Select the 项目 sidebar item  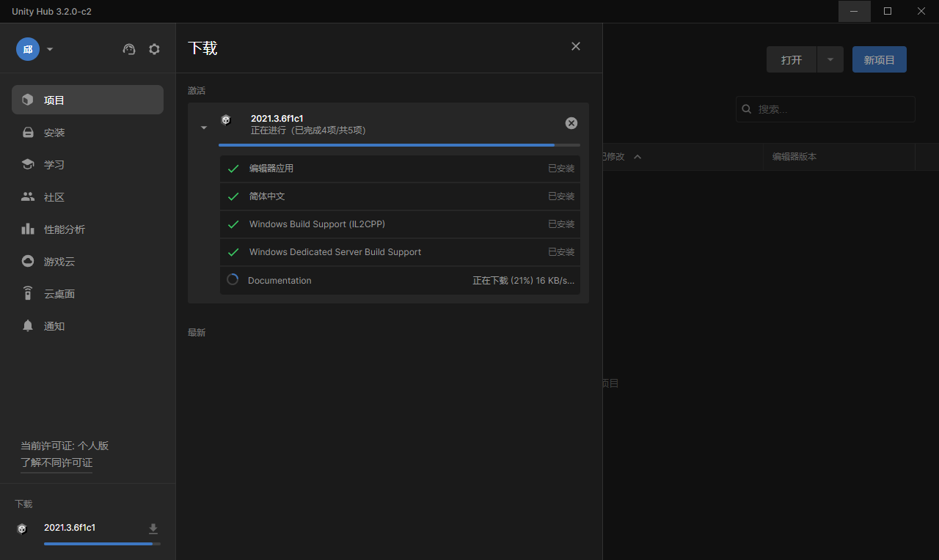point(87,100)
